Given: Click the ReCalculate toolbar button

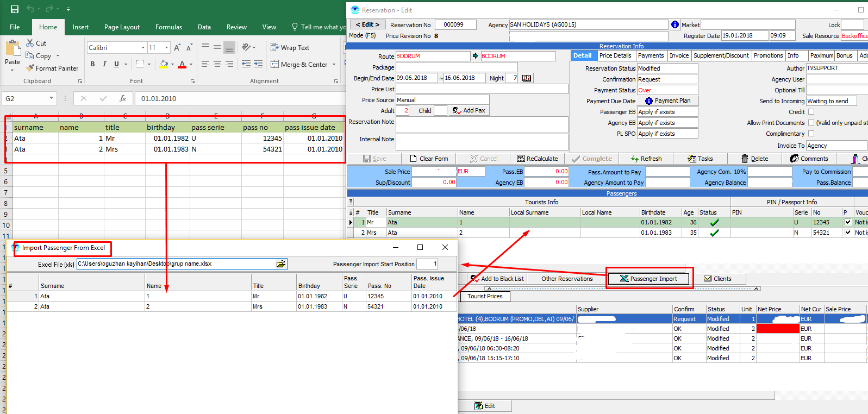Looking at the screenshot, I should tap(537, 159).
